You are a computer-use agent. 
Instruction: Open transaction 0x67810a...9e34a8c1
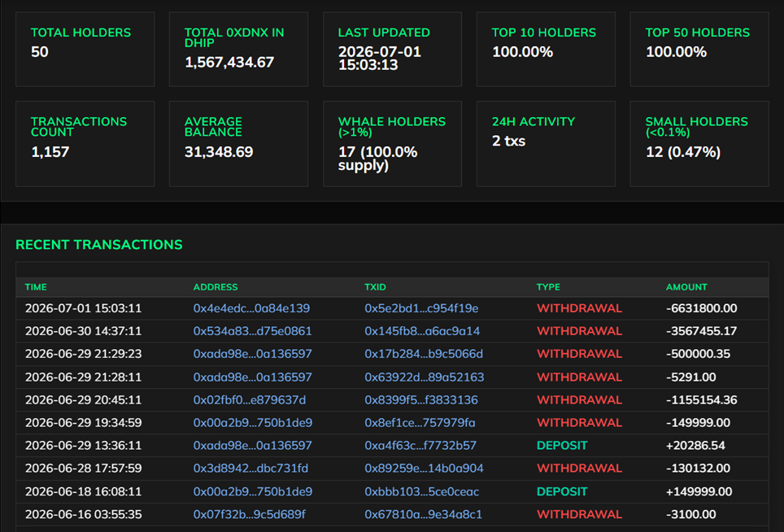coord(424,514)
